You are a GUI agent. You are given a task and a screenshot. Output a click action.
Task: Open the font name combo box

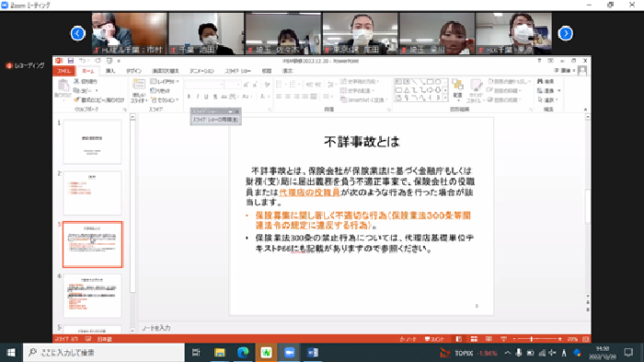click(x=204, y=85)
